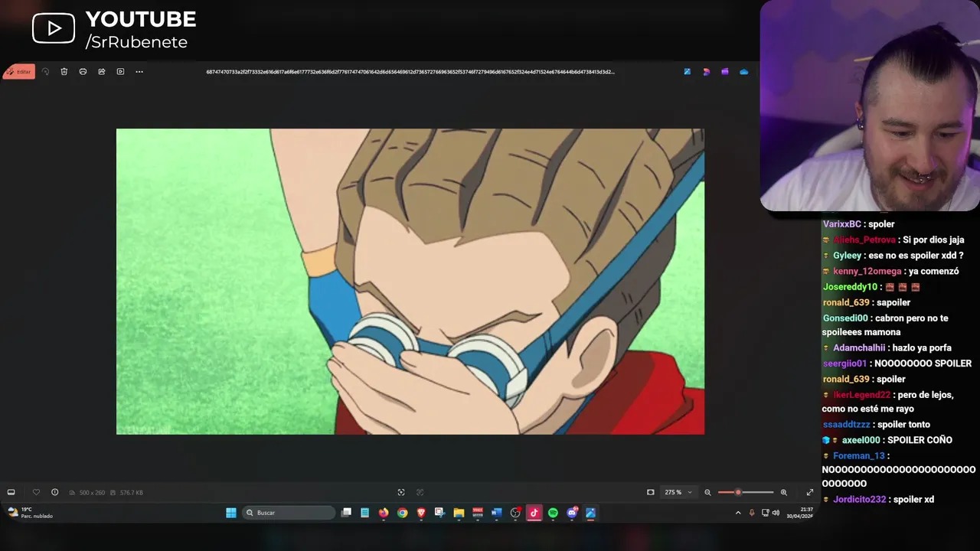This screenshot has height=551, width=980.
Task: Click IkerLegend22 username in chat
Action: (862, 395)
